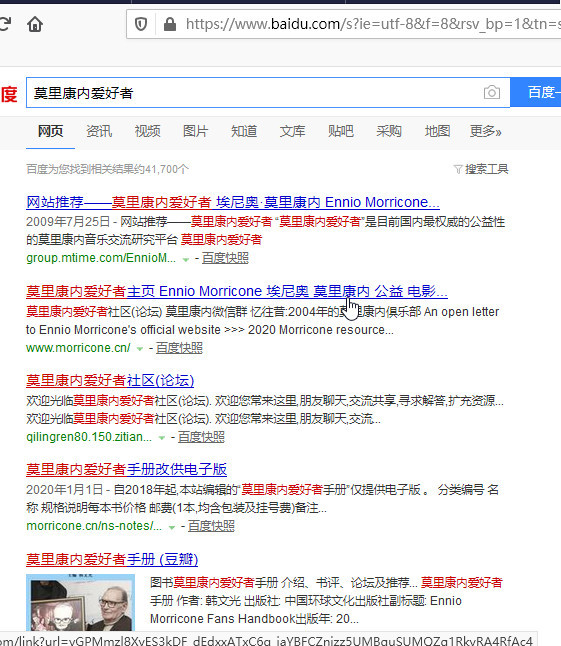The width and height of the screenshot is (561, 646).
Task: Switch to the 视频 tab
Action: [x=147, y=131]
